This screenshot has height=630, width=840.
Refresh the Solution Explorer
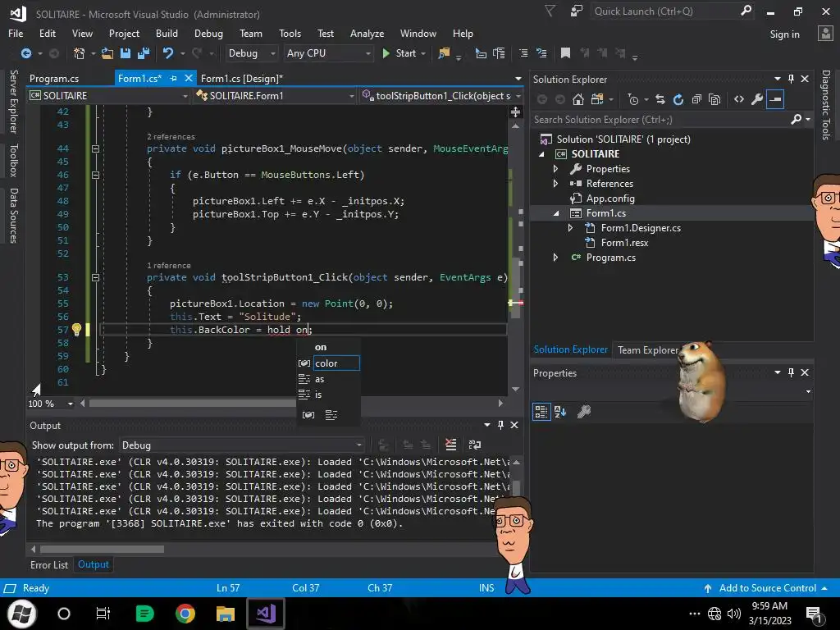tap(678, 99)
